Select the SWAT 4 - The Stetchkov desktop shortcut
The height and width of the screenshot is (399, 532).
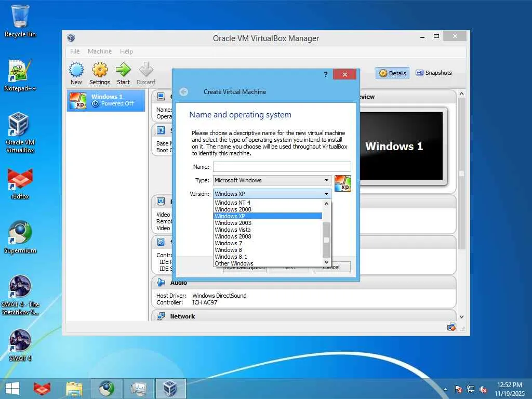(20, 295)
